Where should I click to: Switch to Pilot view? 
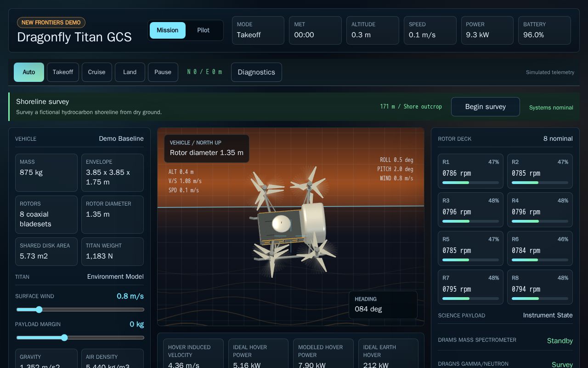click(203, 30)
